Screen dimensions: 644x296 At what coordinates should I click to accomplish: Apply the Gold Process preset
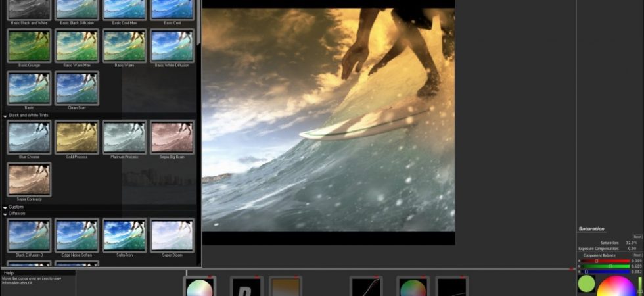76,137
